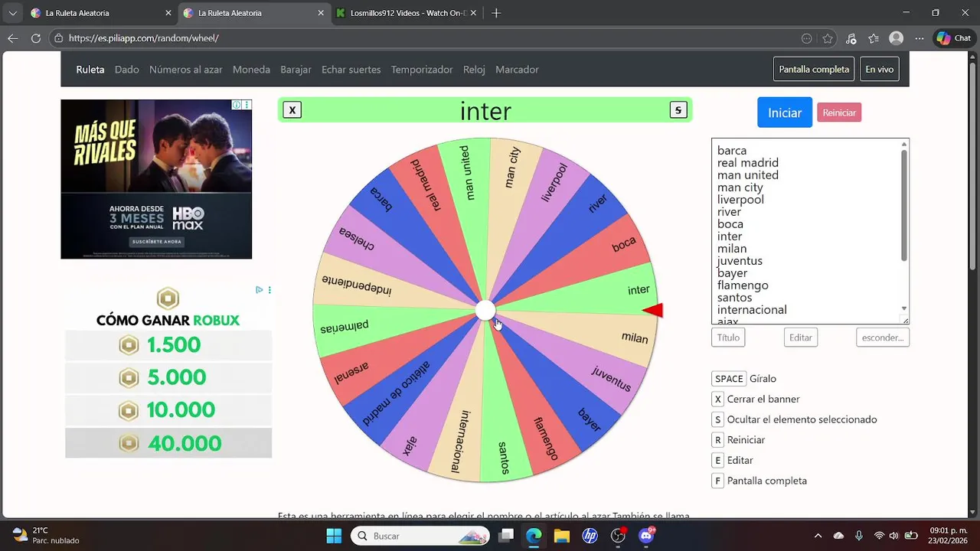This screenshot has height=551, width=980.
Task: Switch to the Losmillos912 Videos tab
Action: pos(406,13)
